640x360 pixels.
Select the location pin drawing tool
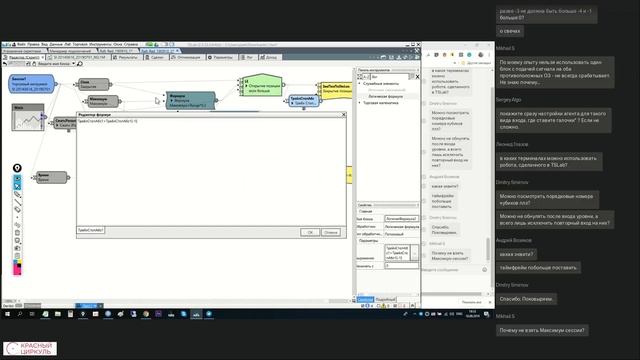tap(17, 168)
